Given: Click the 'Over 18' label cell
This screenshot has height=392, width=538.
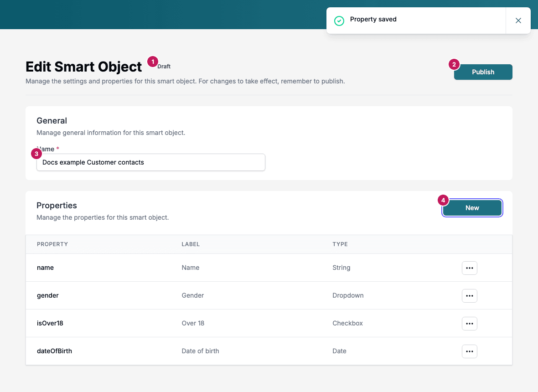Looking at the screenshot, I should (193, 323).
